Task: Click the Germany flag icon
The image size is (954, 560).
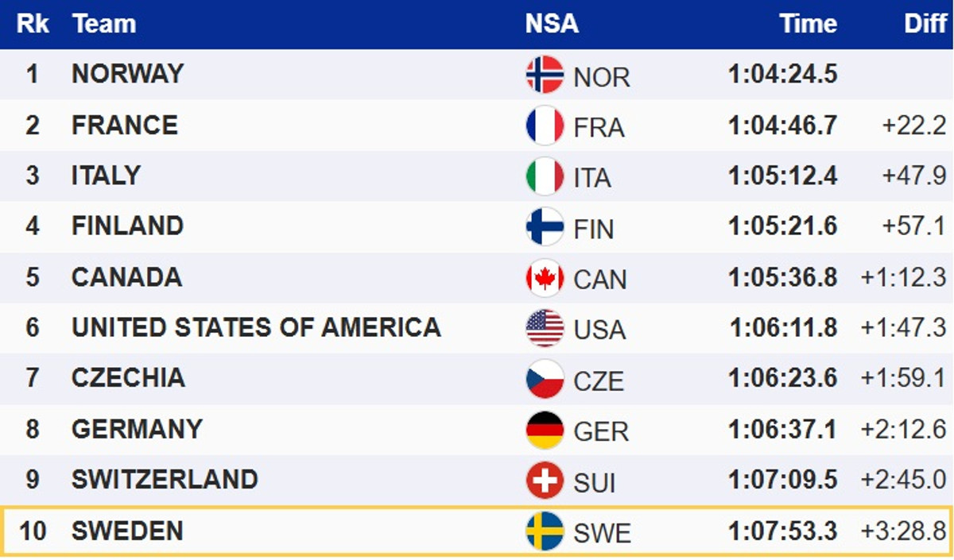Action: 545,430
